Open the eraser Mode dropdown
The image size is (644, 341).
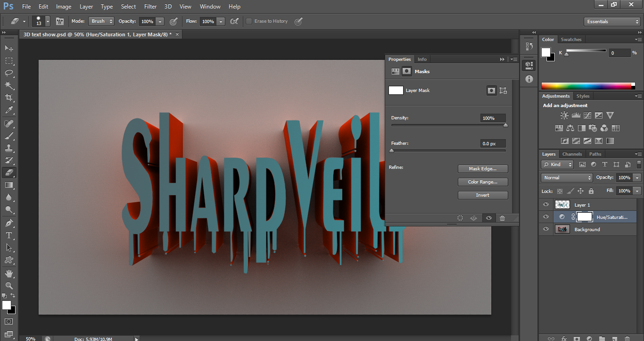102,21
